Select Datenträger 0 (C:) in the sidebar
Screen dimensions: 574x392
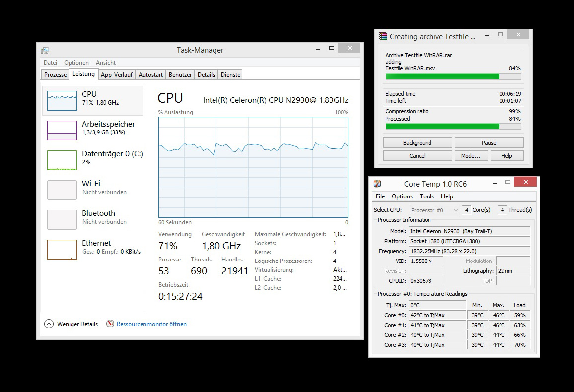coord(93,160)
